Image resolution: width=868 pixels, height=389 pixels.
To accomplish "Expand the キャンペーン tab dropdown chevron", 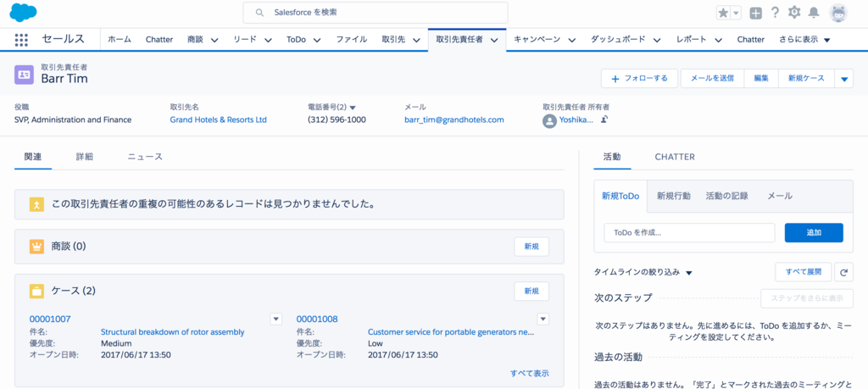I will (x=572, y=40).
